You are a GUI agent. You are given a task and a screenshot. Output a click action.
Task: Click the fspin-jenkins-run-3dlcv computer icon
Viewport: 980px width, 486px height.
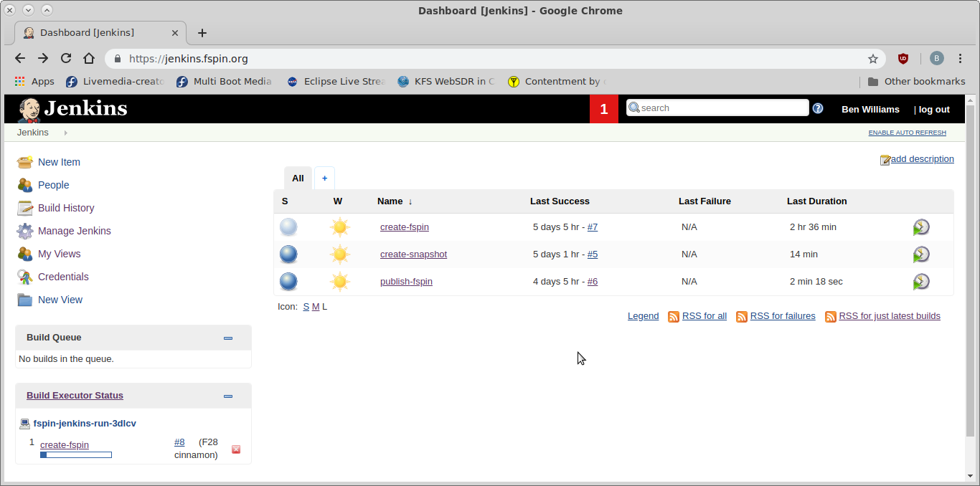[x=25, y=424]
